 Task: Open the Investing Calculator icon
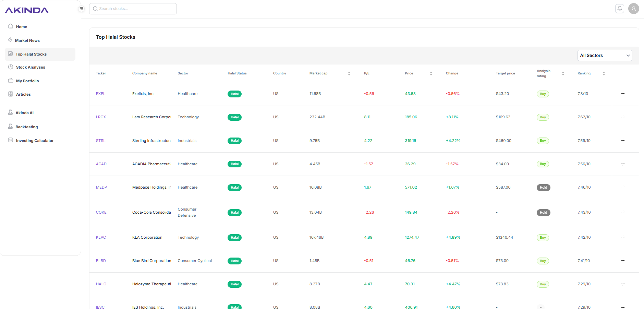click(x=10, y=140)
